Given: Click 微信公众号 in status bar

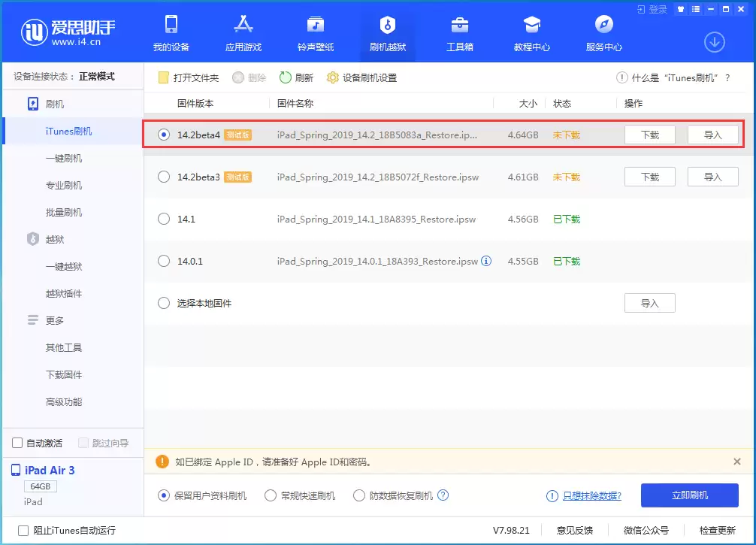Looking at the screenshot, I should point(646,531).
